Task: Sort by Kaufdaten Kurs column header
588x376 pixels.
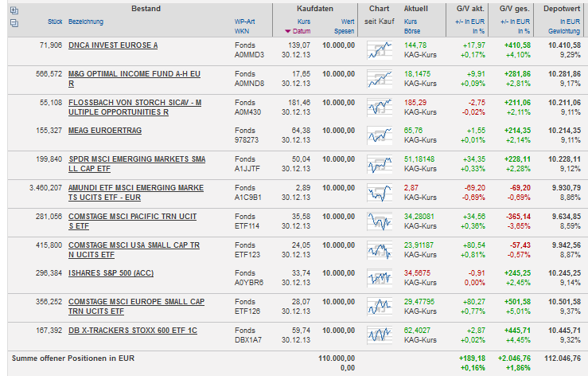Action: click(x=304, y=22)
